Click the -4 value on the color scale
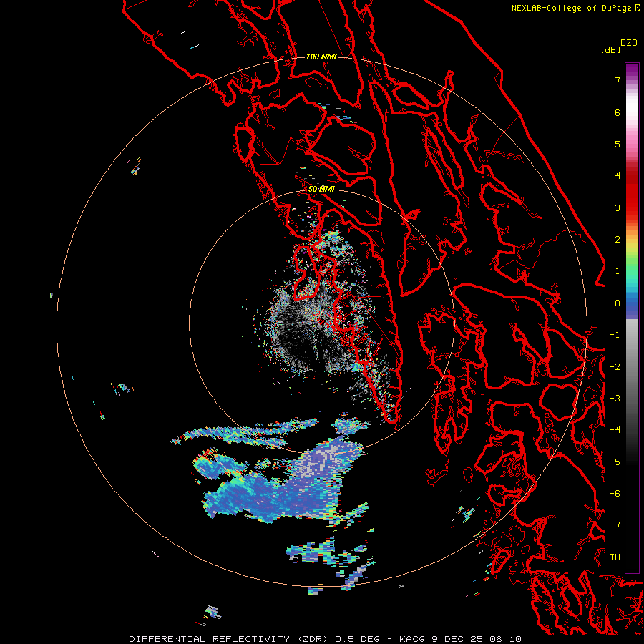The width and height of the screenshot is (644, 644). (x=615, y=429)
